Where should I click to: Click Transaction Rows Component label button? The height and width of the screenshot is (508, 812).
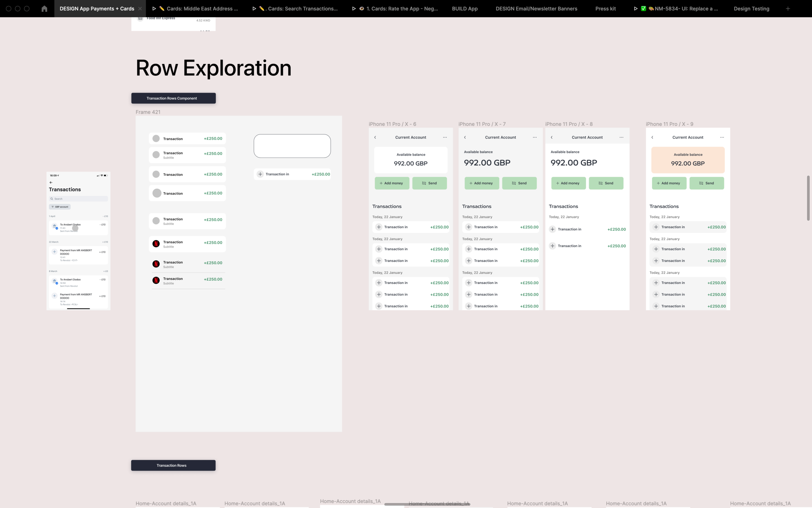tap(173, 98)
